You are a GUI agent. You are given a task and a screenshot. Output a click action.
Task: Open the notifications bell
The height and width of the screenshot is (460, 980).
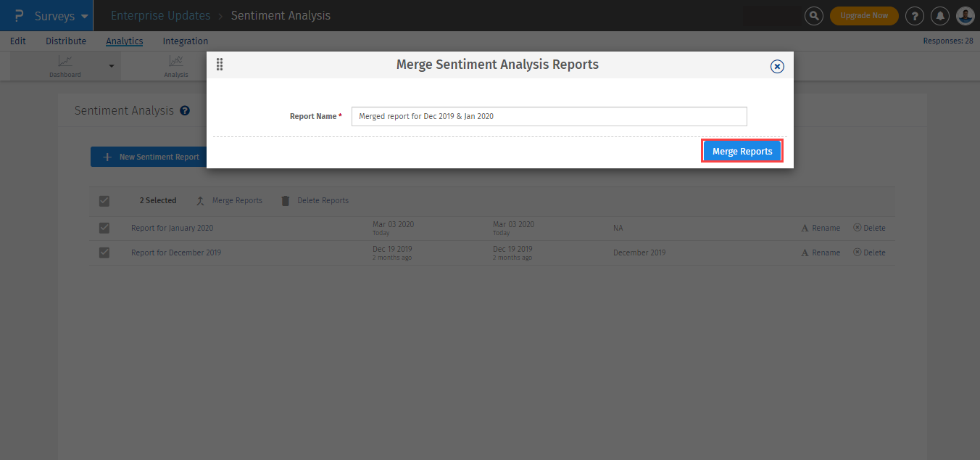tap(940, 16)
